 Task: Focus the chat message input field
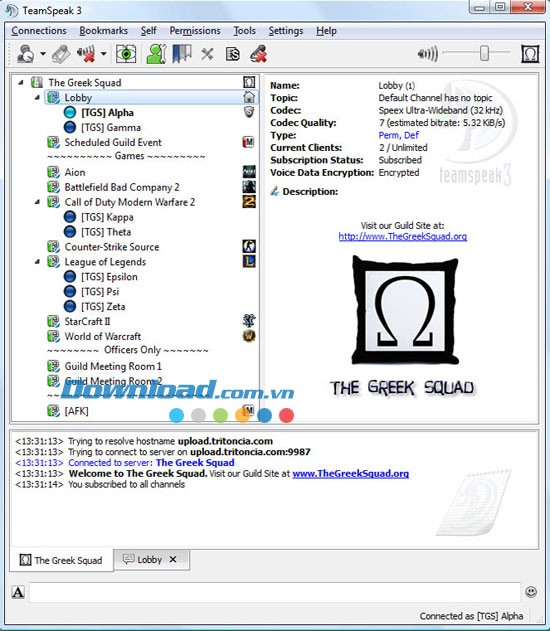[x=274, y=592]
